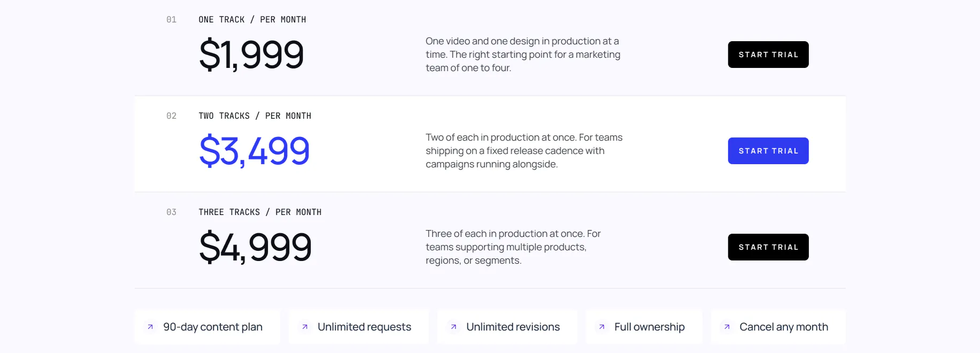Click the three-tracks plan description paragraph
The width and height of the screenshot is (980, 353).
click(x=513, y=247)
